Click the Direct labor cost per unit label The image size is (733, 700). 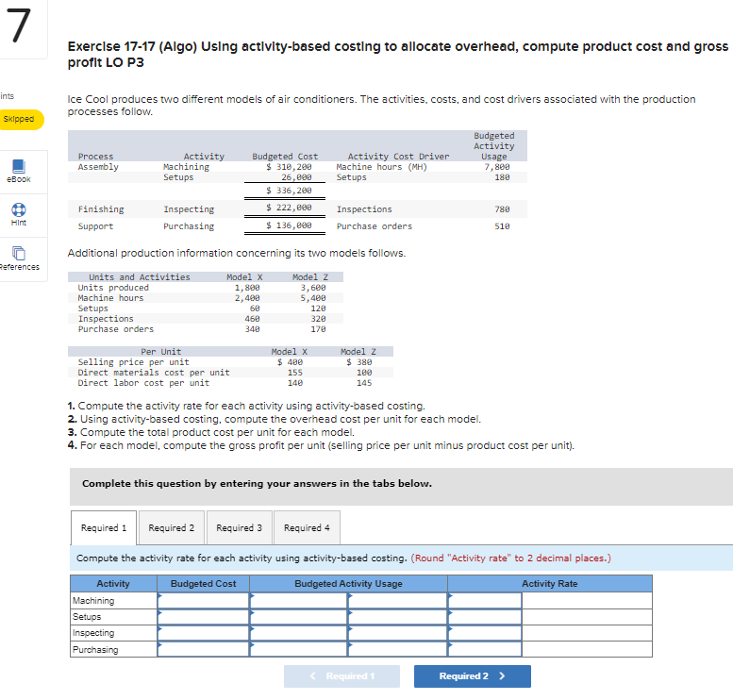(143, 383)
